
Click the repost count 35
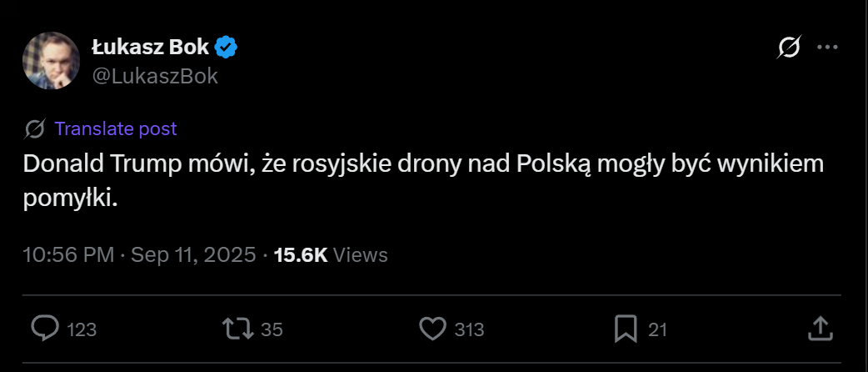(x=272, y=329)
